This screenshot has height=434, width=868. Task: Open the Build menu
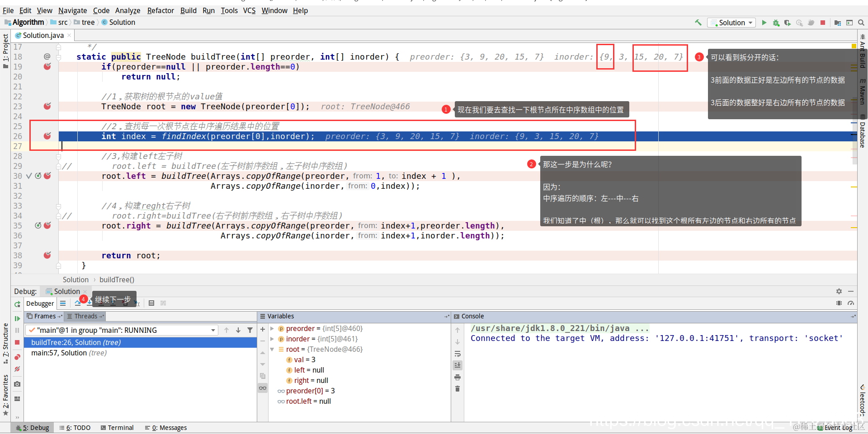point(188,10)
